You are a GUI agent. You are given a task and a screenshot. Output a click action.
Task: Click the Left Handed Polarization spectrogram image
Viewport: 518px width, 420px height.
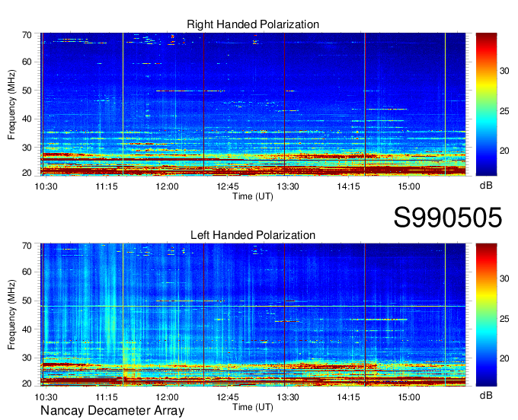coord(253,315)
